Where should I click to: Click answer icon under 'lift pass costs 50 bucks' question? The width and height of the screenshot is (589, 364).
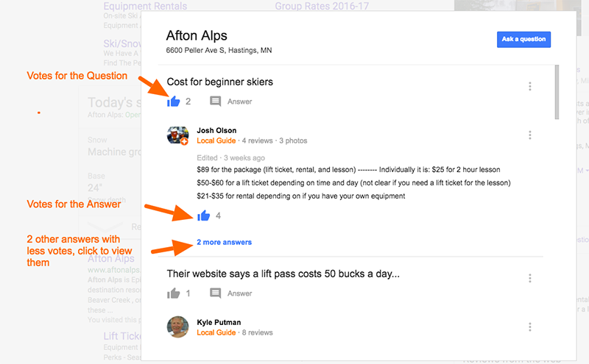(215, 293)
